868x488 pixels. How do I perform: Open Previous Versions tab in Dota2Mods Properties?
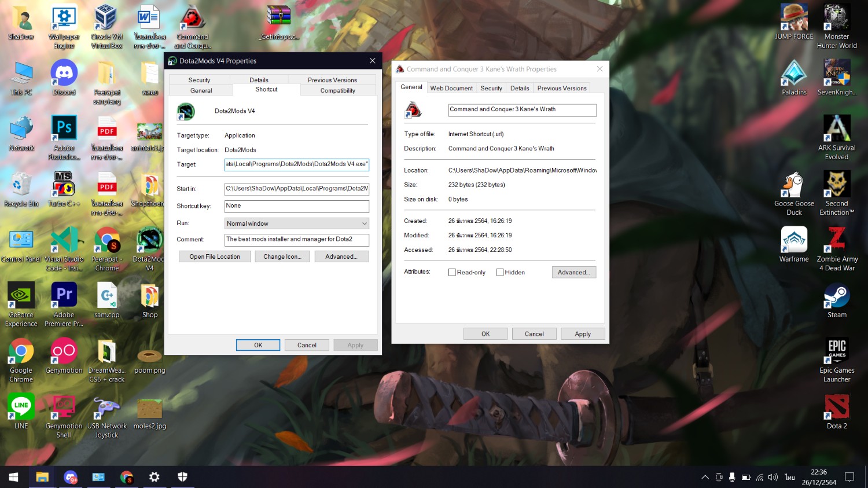(332, 80)
